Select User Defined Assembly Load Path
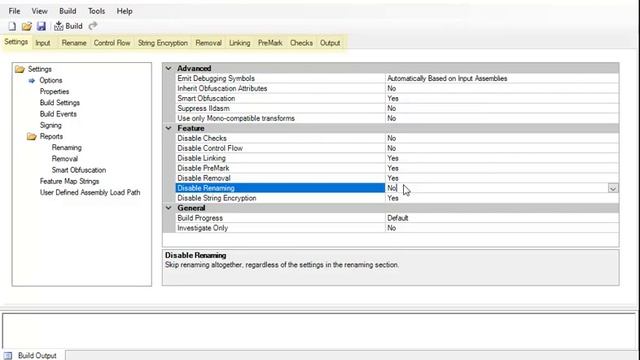 [x=90, y=193]
